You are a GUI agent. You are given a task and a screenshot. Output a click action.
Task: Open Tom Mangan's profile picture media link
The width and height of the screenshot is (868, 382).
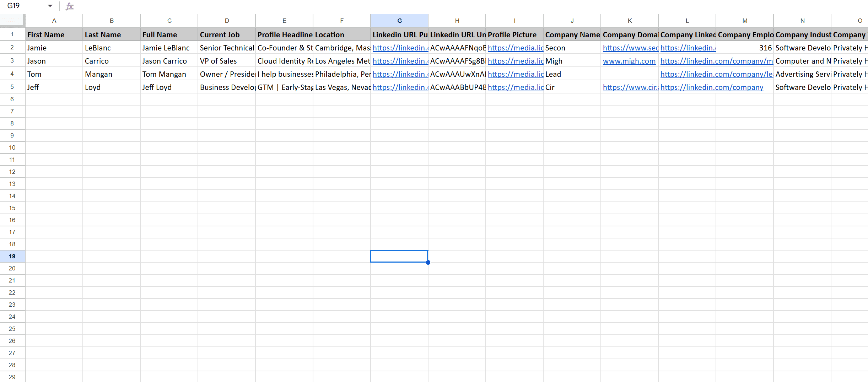click(515, 74)
